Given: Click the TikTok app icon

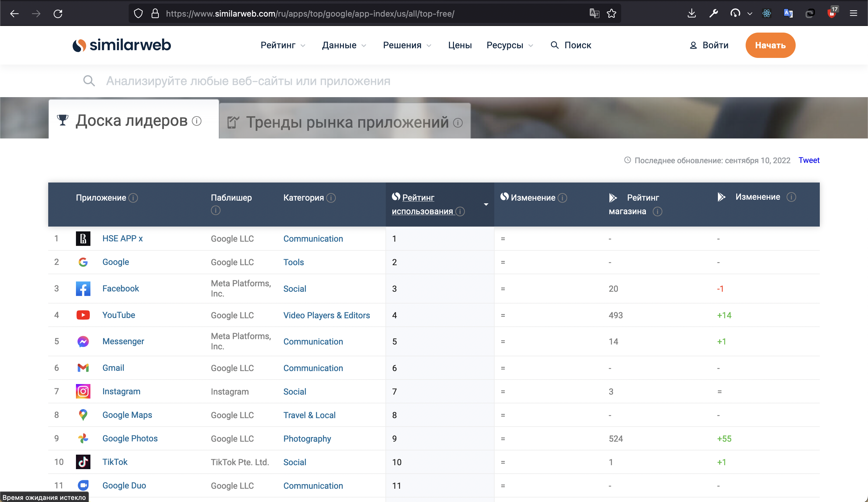Looking at the screenshot, I should tap(83, 462).
